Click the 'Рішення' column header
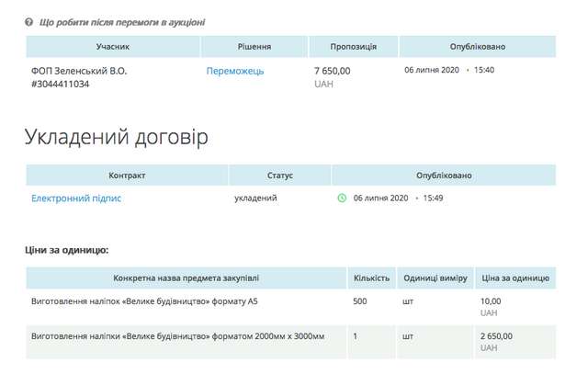Image resolution: width=588 pixels, height=374 pixels. [x=253, y=46]
